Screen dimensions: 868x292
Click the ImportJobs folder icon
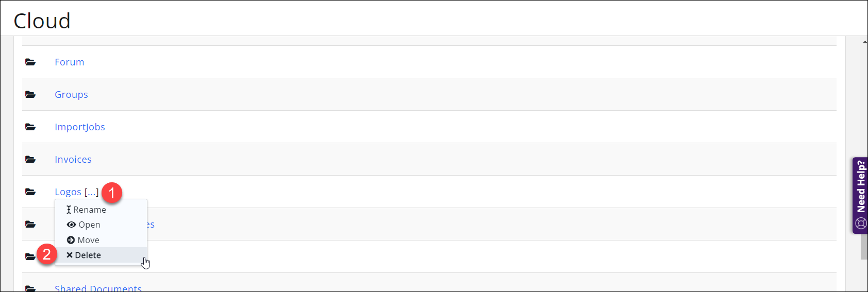(30, 127)
